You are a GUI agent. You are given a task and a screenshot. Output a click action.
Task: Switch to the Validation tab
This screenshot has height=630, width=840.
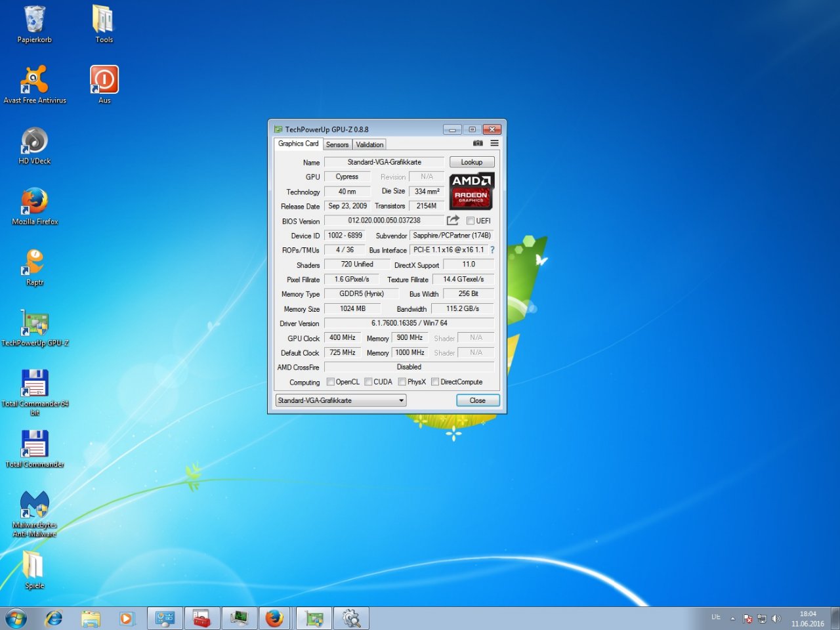pos(369,144)
